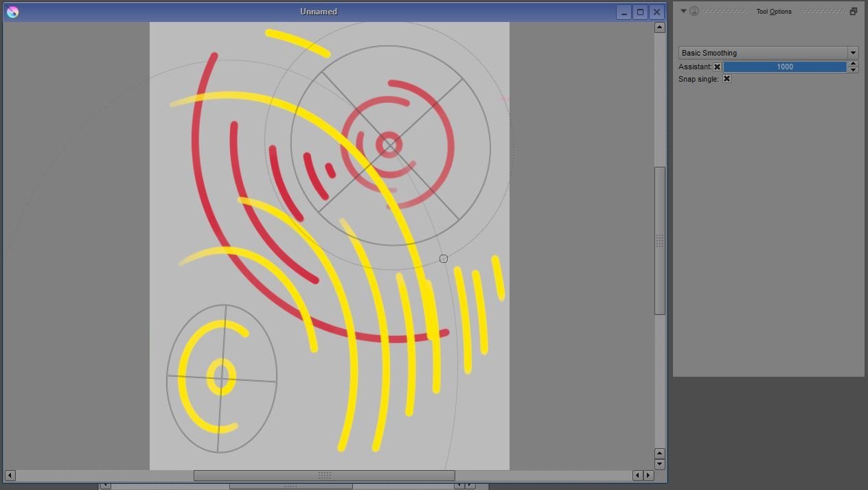
Task: Float the Tool Options docker
Action: (854, 11)
